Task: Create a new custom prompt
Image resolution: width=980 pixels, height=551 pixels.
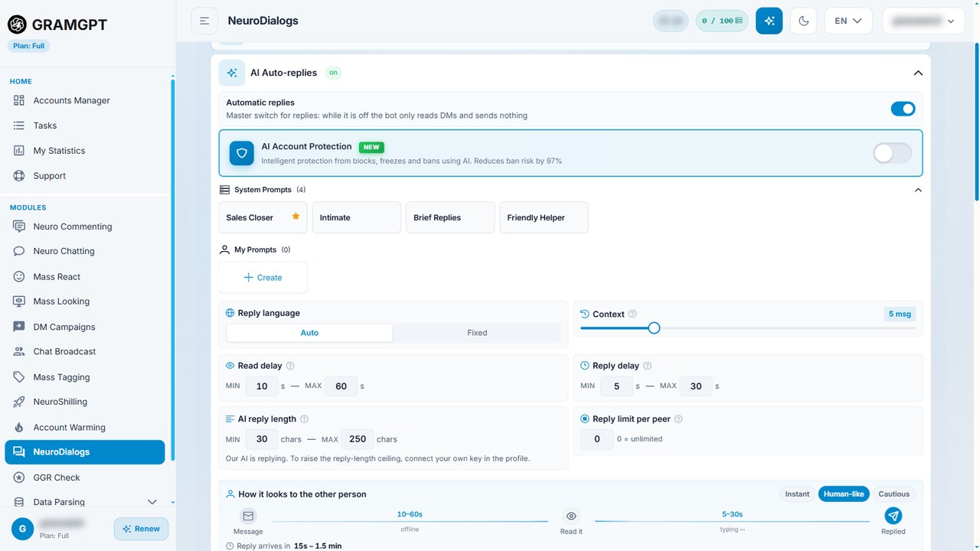Action: (x=263, y=277)
